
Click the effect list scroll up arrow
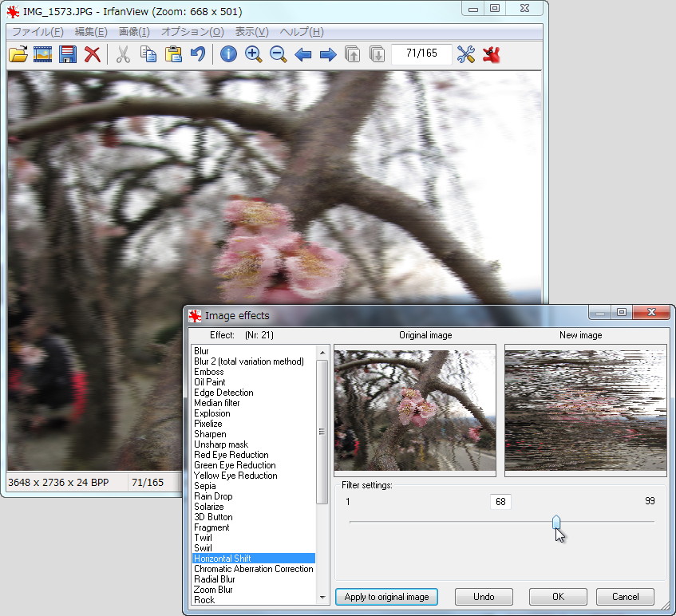coord(322,353)
